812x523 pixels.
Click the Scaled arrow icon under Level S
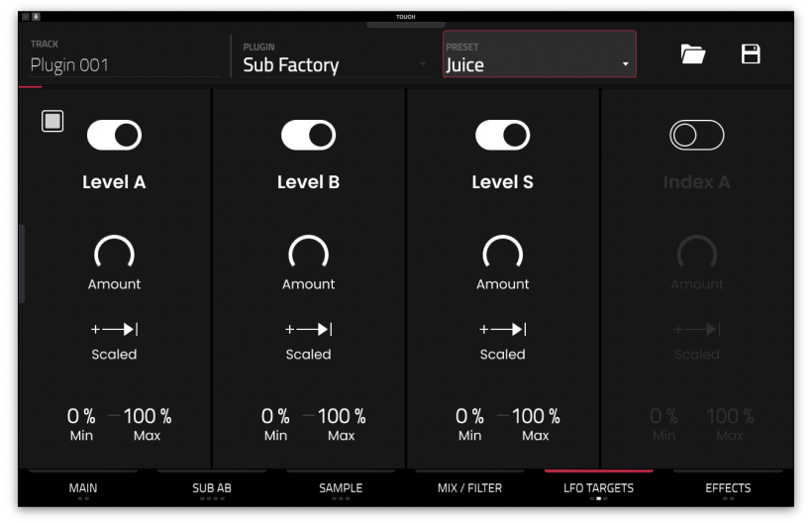502,330
